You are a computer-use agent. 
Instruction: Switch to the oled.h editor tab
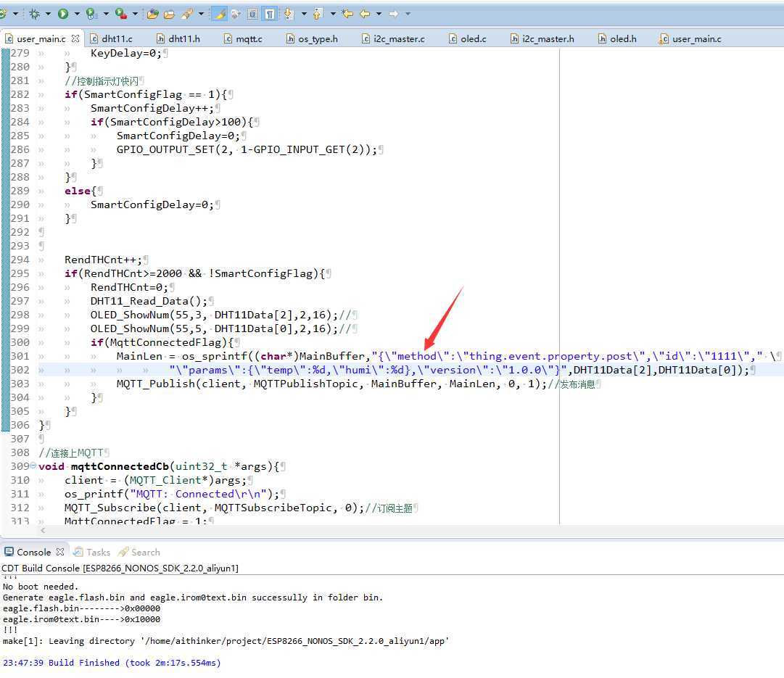click(x=617, y=38)
